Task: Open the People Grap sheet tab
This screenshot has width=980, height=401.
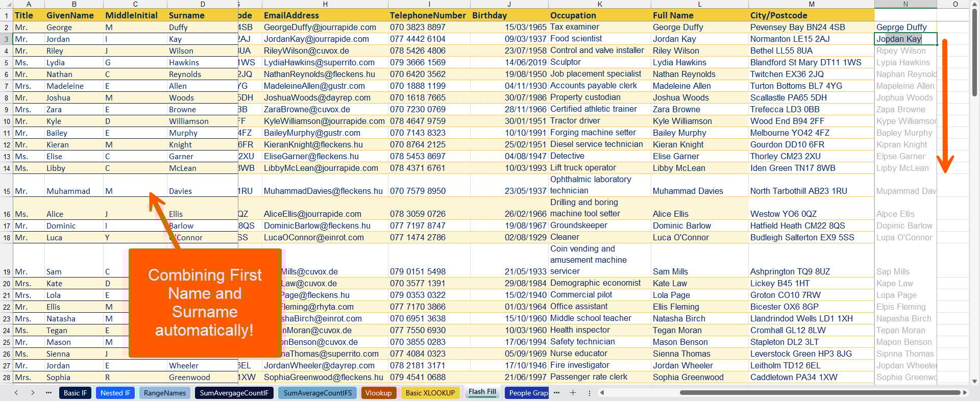Action: [527, 393]
